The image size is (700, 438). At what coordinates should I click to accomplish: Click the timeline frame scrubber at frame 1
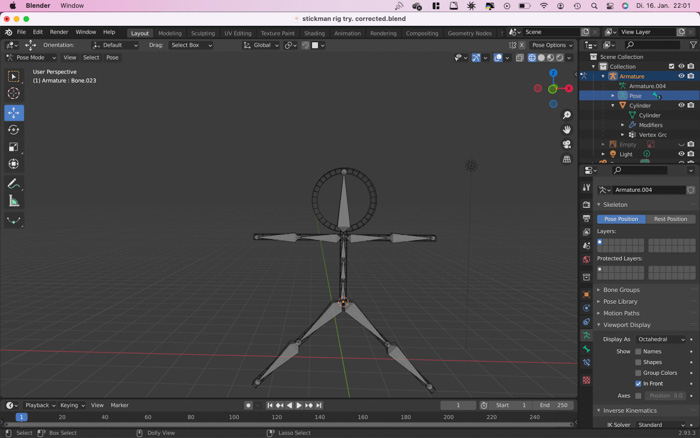pyautogui.click(x=21, y=417)
